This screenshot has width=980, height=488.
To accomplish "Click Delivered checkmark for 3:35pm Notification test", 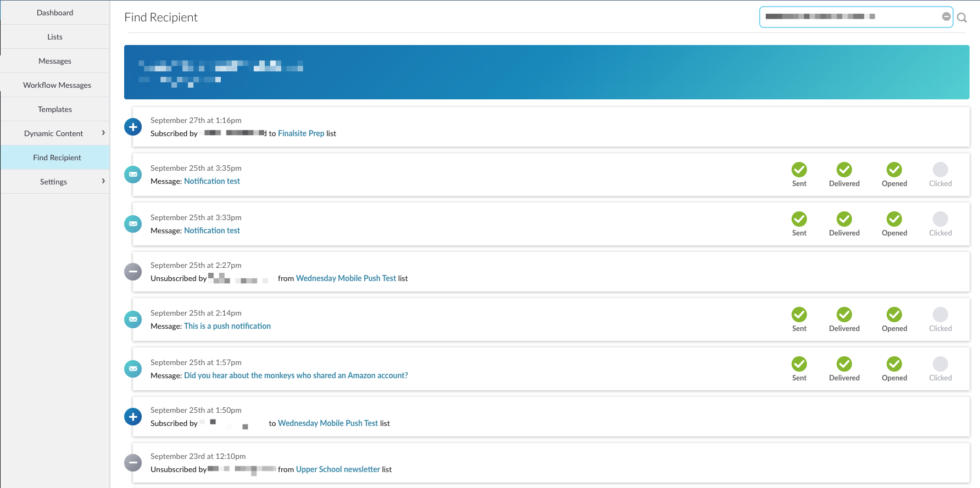I will point(844,170).
